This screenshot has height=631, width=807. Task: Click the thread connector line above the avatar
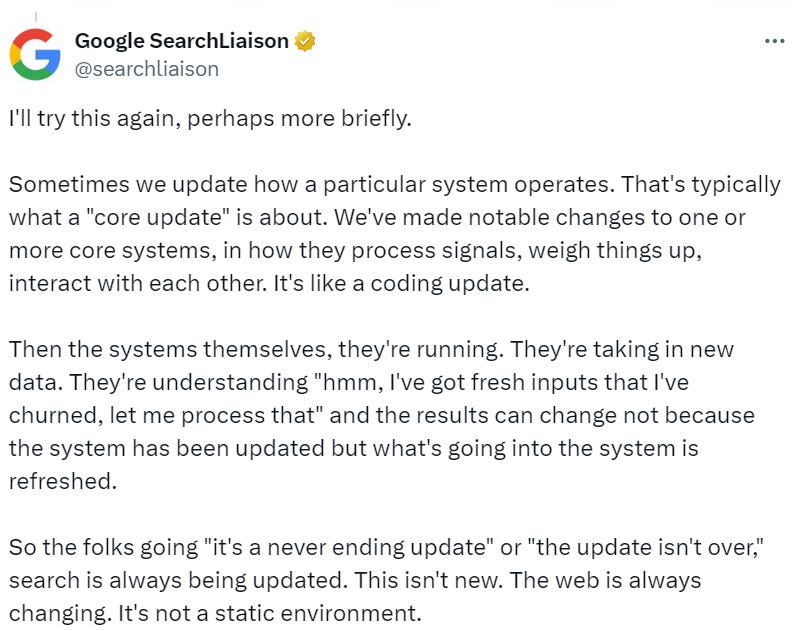coord(35,17)
